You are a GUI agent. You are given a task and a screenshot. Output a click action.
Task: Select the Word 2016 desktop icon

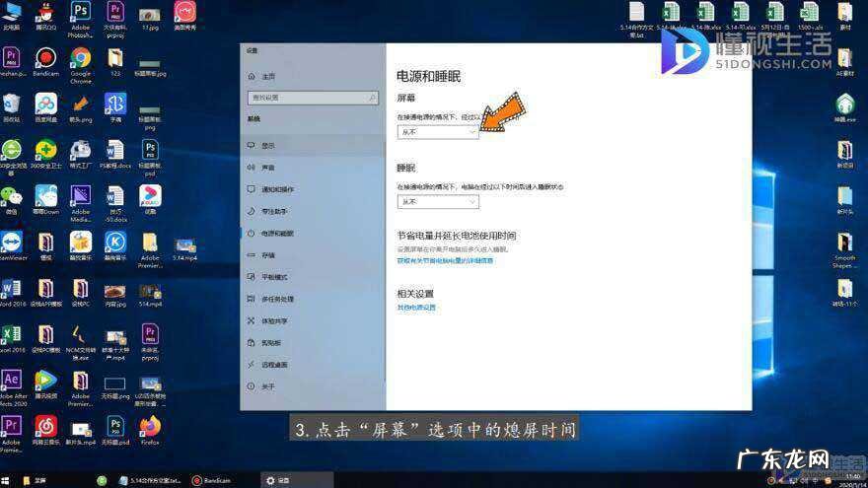tap(12, 293)
